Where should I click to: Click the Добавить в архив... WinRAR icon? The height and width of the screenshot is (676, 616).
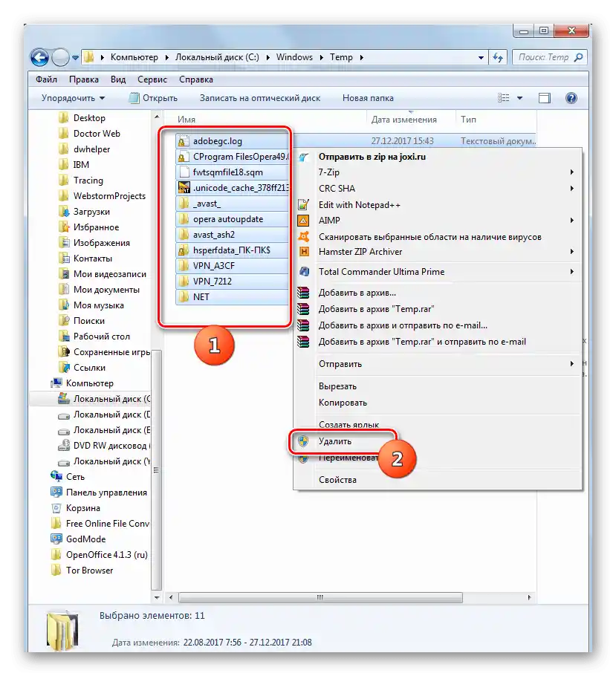click(304, 293)
